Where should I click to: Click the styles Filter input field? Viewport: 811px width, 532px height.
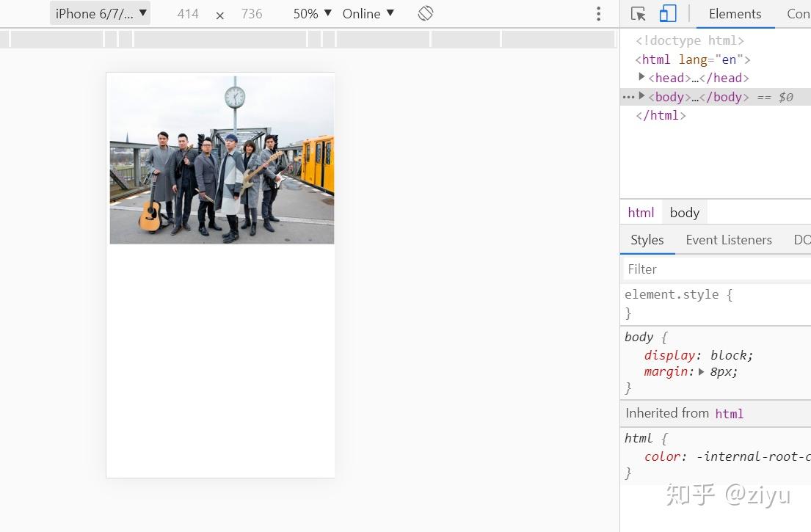(717, 269)
